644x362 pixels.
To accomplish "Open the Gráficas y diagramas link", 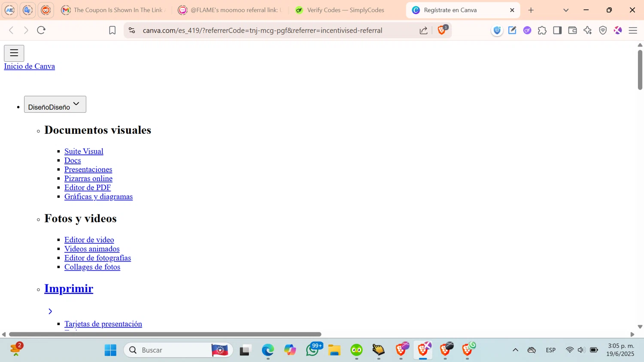I will pos(98,196).
